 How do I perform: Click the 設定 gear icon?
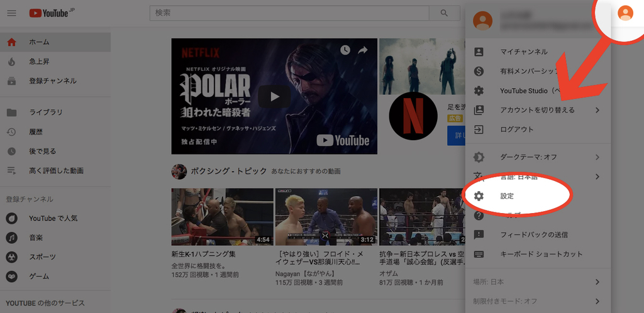[x=479, y=196]
